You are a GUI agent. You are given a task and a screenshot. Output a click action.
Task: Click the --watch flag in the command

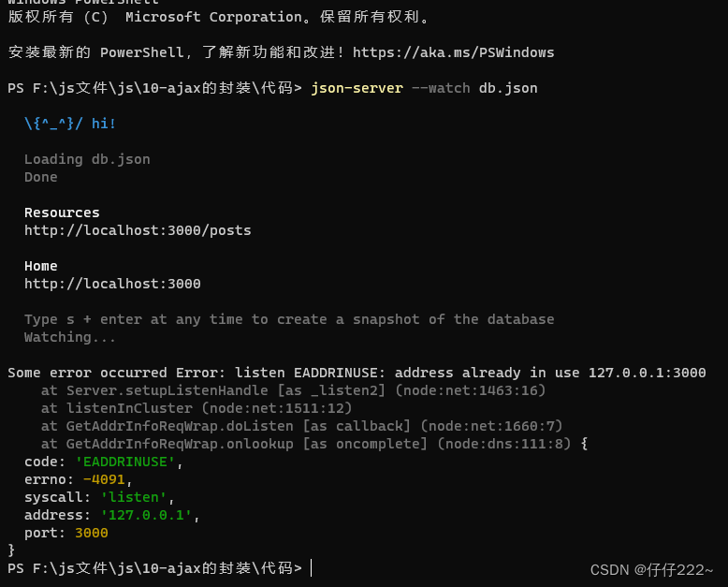(x=441, y=88)
